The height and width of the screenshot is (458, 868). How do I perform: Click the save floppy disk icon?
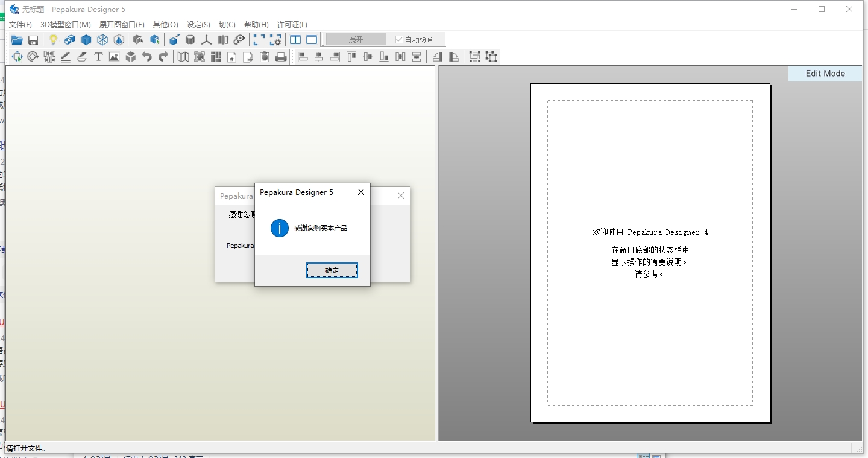tap(33, 40)
